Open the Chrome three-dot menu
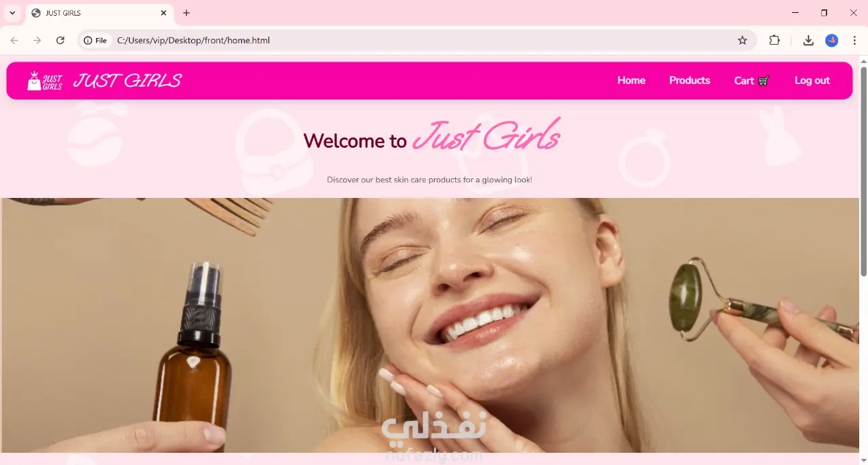The height and width of the screenshot is (465, 868). 854,41
